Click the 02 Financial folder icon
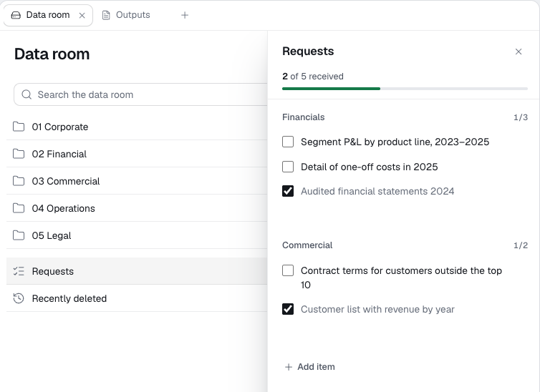 click(19, 154)
